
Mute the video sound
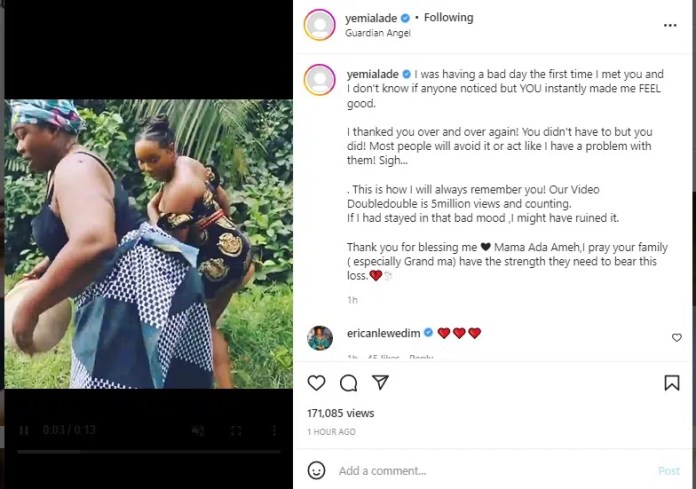198,431
